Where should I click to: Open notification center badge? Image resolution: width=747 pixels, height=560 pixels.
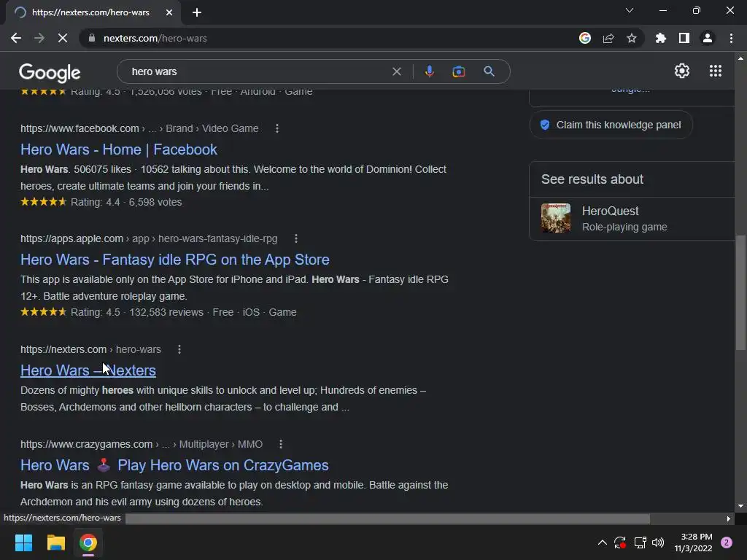[x=727, y=542]
